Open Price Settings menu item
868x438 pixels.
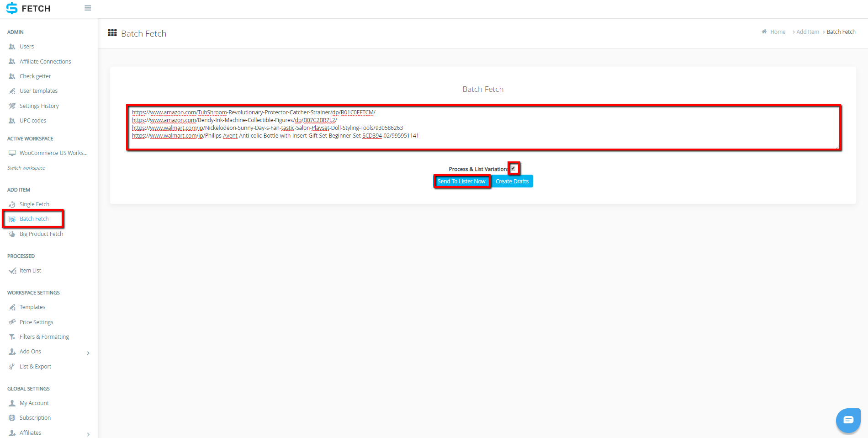click(37, 322)
